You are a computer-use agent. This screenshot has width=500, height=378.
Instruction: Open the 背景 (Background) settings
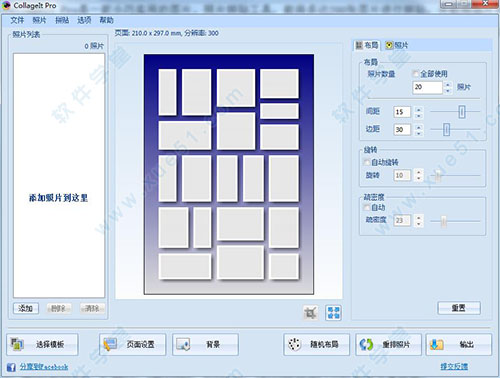(x=205, y=344)
